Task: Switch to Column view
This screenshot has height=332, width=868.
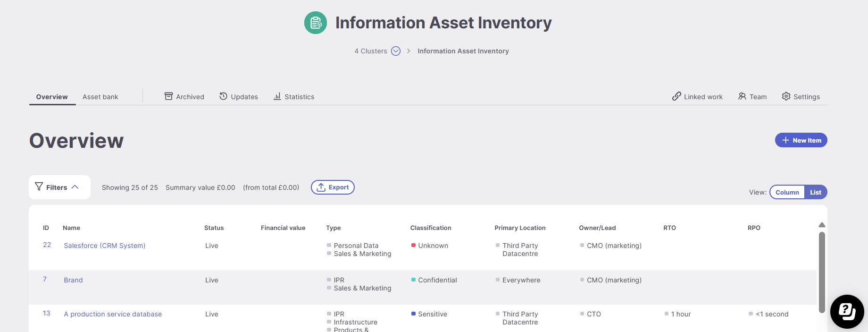Action: 787,192
